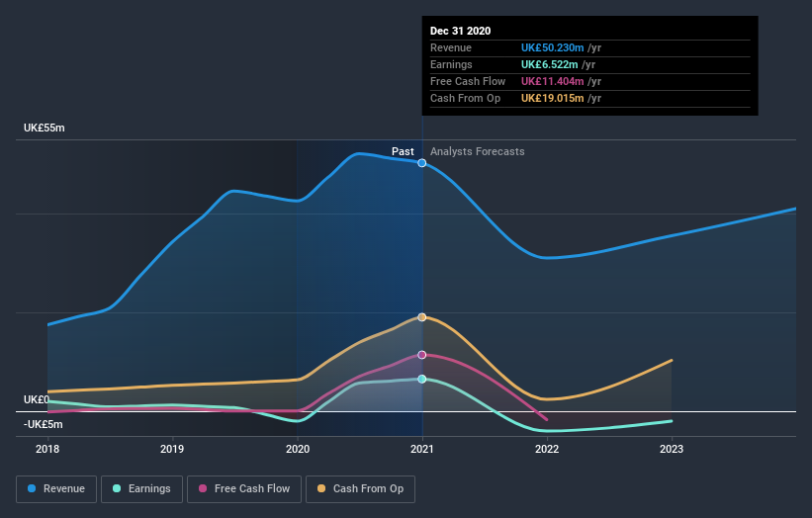
Task: Click the blue Revenue data point at 2021
Action: pos(422,163)
